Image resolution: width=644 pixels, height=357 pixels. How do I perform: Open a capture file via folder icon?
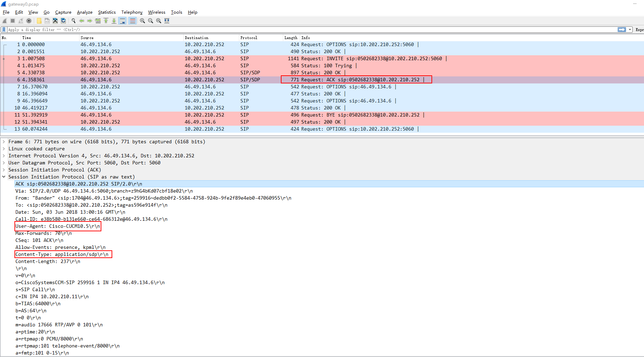point(39,21)
